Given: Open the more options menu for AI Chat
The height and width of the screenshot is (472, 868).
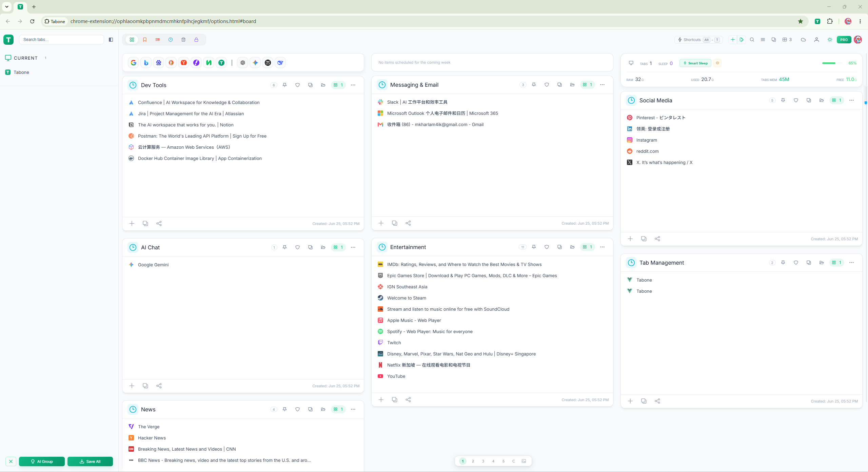Looking at the screenshot, I should [x=353, y=247].
